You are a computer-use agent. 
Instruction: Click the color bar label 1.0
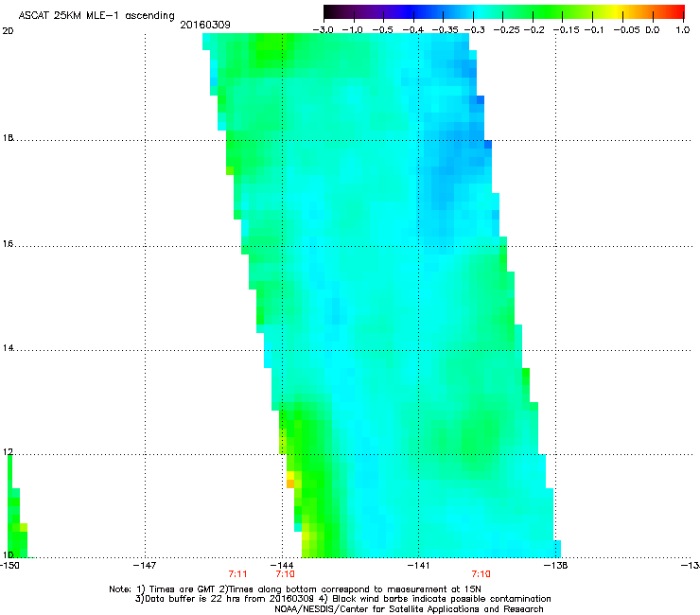tap(683, 30)
